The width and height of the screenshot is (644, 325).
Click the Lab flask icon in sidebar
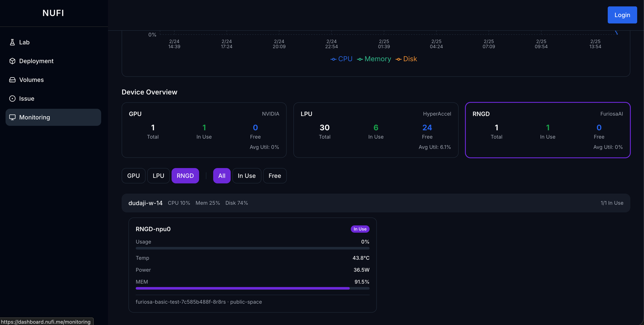click(12, 42)
